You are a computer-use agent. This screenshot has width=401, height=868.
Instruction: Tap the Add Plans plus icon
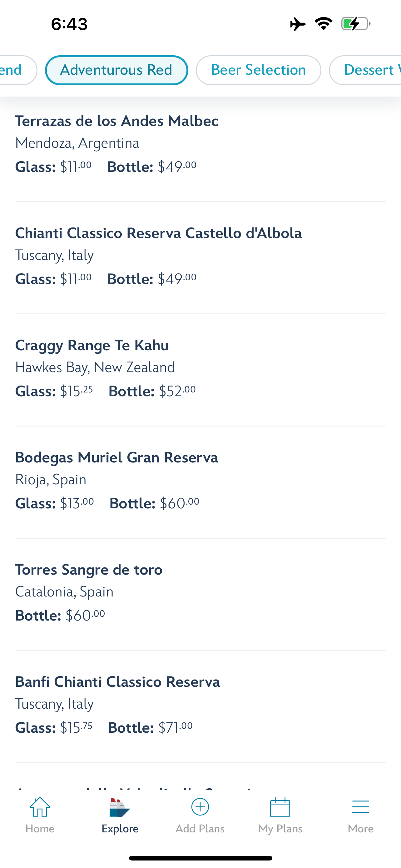(200, 807)
